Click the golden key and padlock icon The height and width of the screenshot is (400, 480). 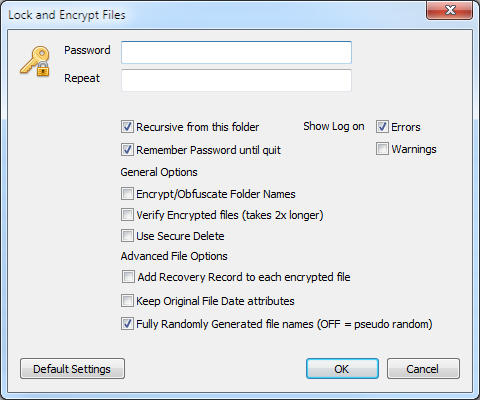click(x=35, y=61)
